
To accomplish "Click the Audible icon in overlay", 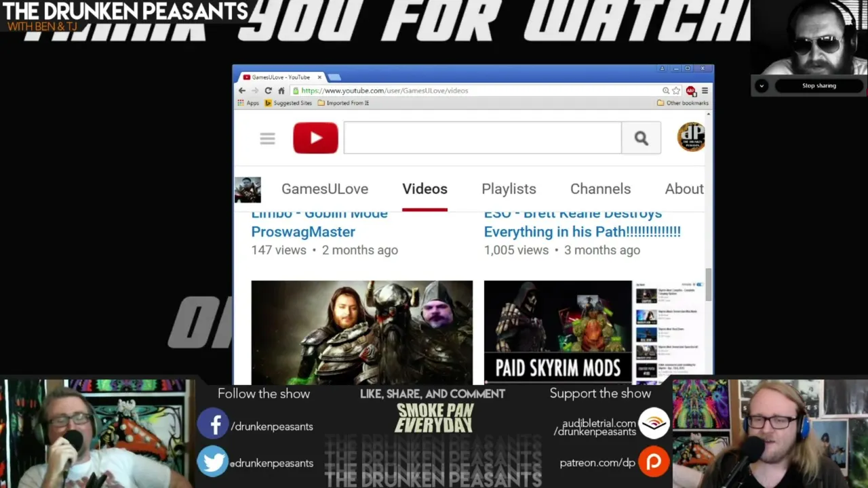I will click(654, 424).
